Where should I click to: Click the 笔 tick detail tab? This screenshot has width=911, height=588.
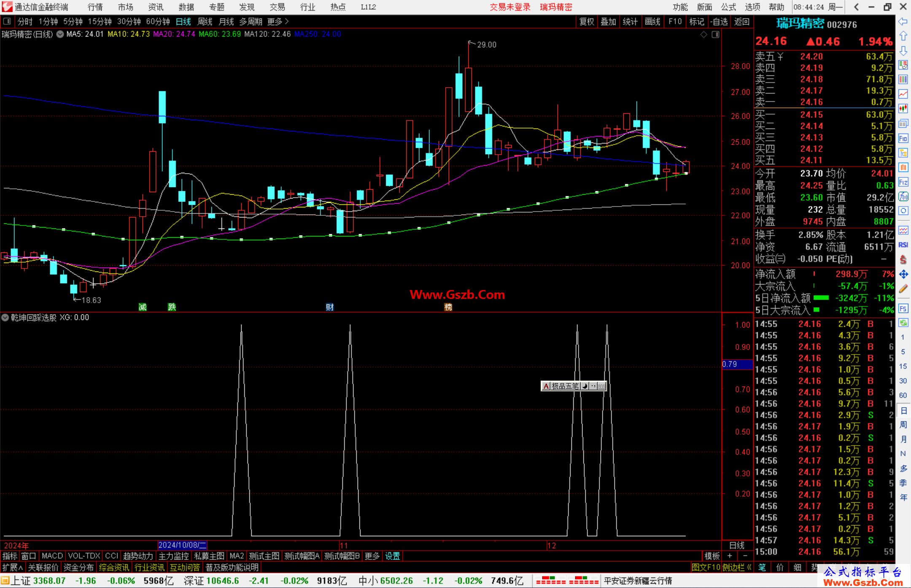click(762, 567)
